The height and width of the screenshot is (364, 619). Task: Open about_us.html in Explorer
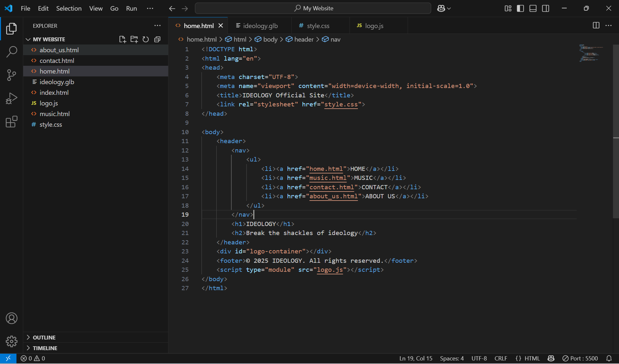(96, 50)
